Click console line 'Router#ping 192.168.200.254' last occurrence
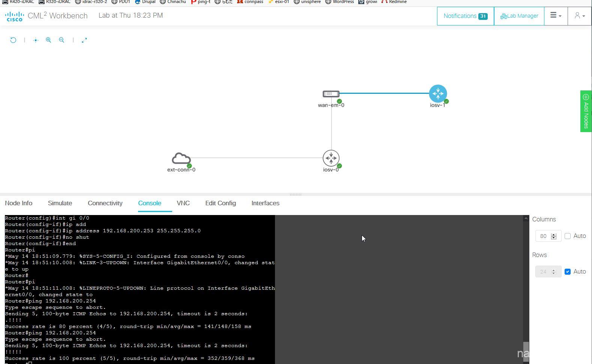The height and width of the screenshot is (364, 592). pyautogui.click(x=50, y=333)
